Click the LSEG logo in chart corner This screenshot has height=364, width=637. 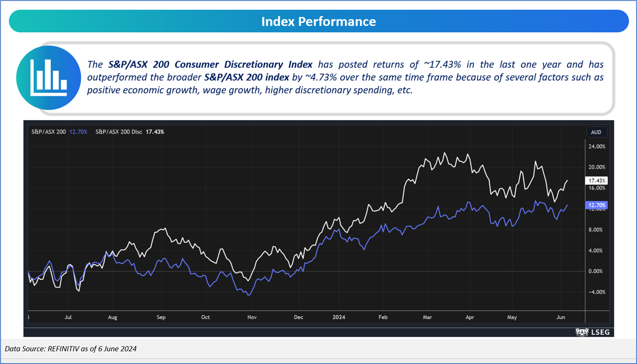click(x=593, y=332)
